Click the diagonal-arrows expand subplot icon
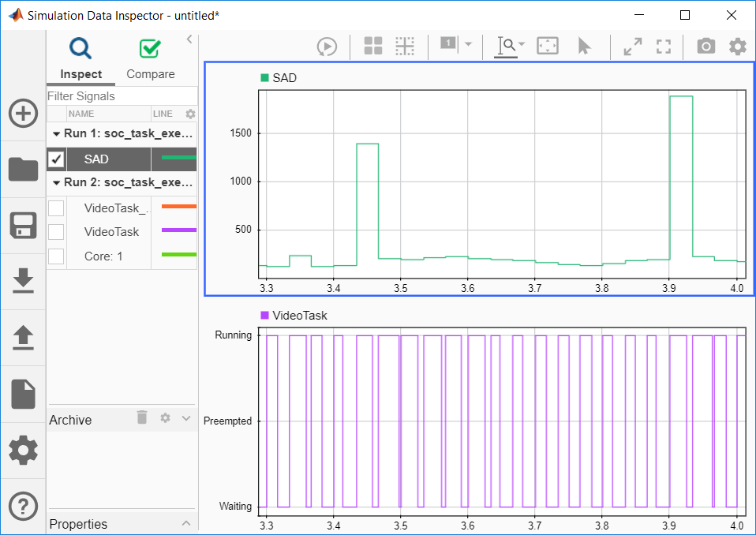The width and height of the screenshot is (756, 535). 633,47
